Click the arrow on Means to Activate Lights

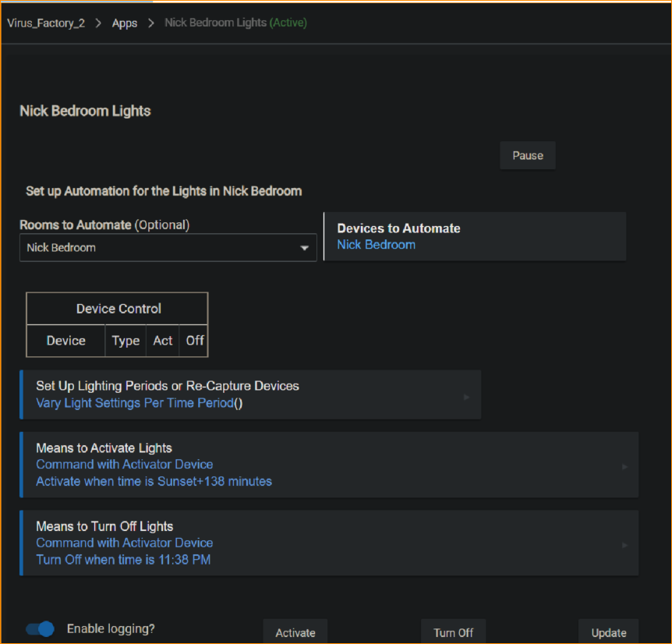click(x=624, y=467)
